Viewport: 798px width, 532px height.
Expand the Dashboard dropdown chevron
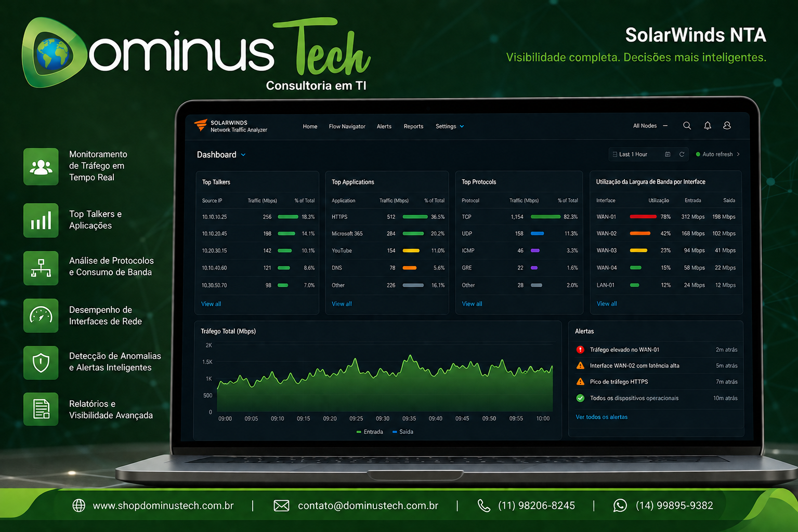pyautogui.click(x=243, y=155)
